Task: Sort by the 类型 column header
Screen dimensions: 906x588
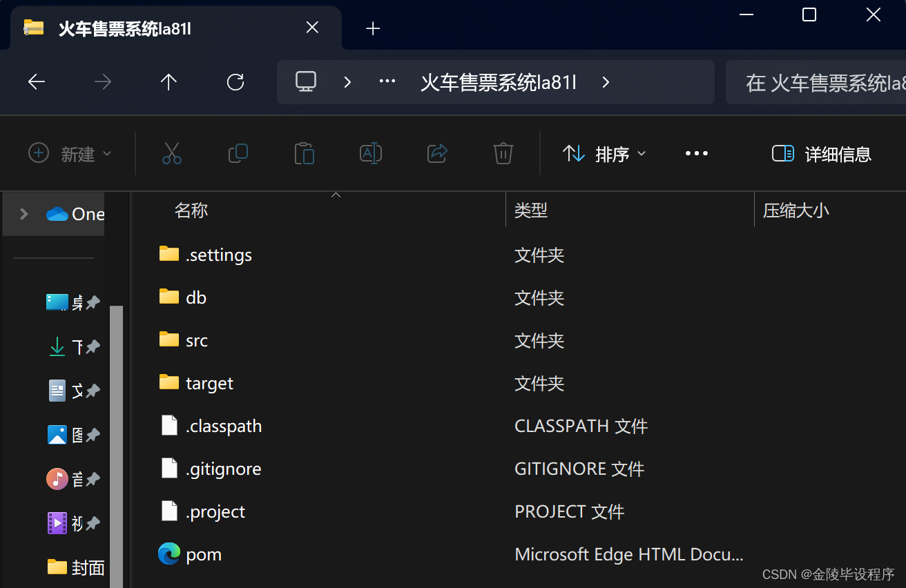Action: (531, 210)
